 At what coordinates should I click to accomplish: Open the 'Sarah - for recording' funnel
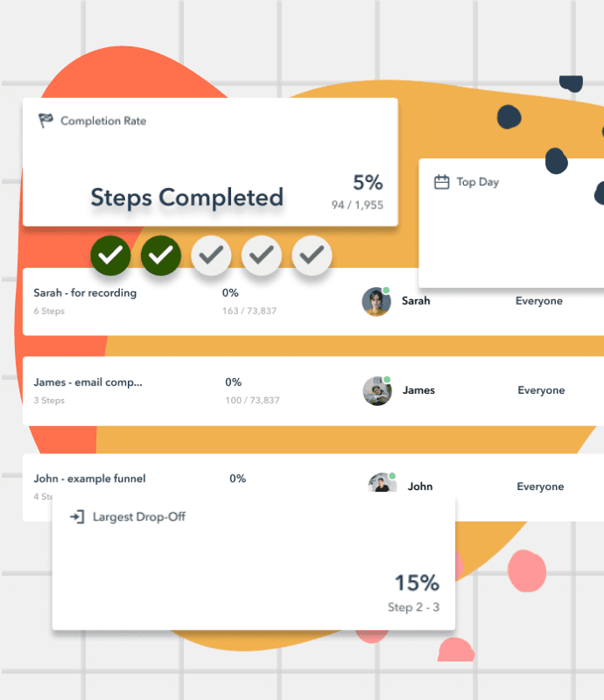(x=85, y=293)
